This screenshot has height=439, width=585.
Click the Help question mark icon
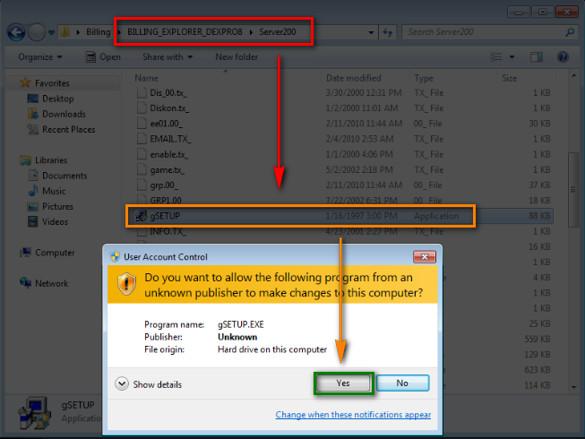click(563, 57)
